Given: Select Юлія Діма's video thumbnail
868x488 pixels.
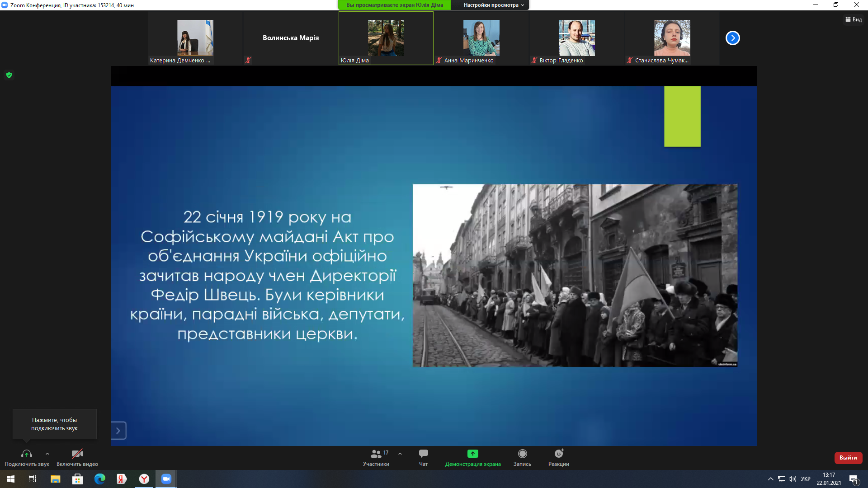Looking at the screenshot, I should (386, 38).
